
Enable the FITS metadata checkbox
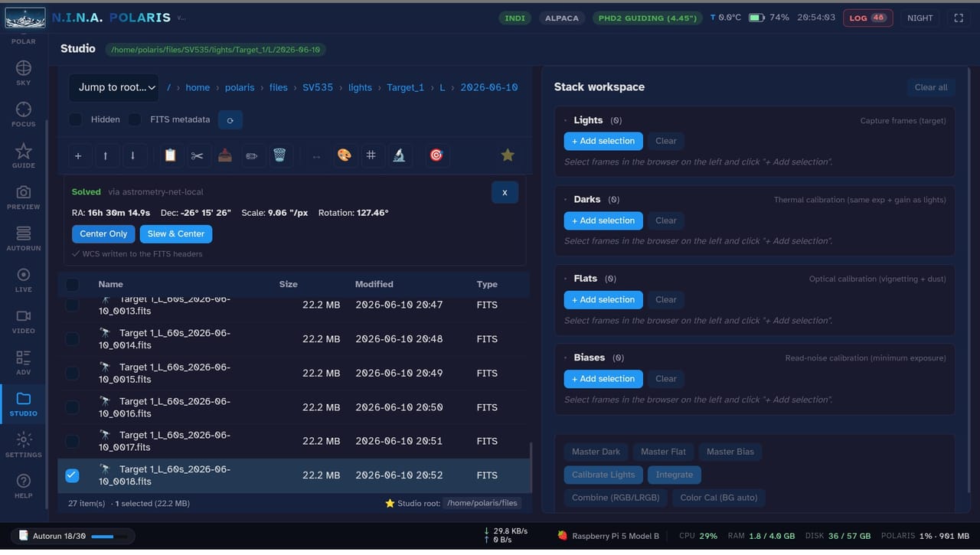[x=135, y=119]
